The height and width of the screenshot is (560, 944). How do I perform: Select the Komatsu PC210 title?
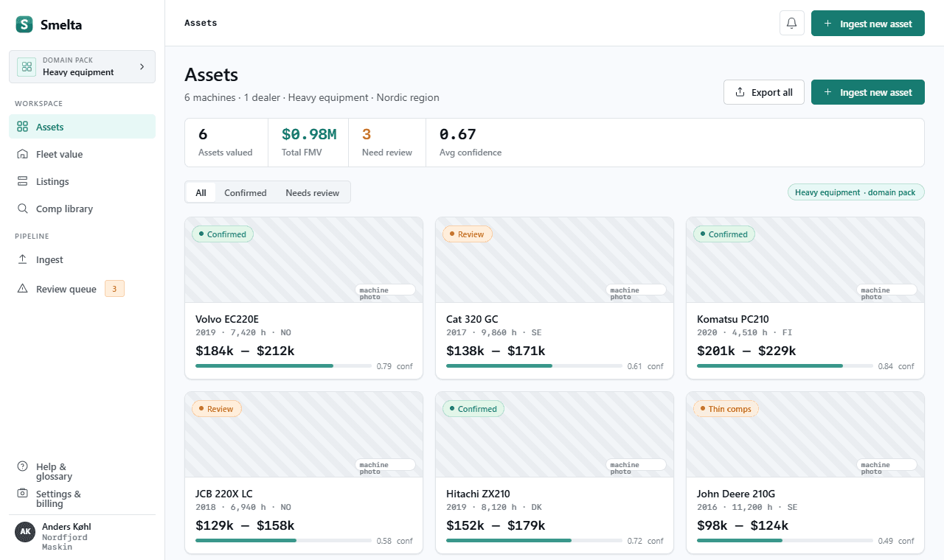(x=733, y=319)
